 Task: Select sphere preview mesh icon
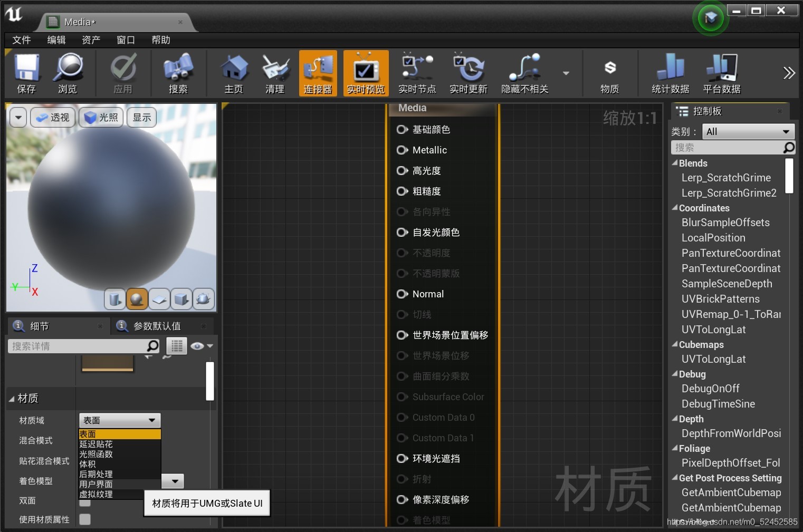137,299
